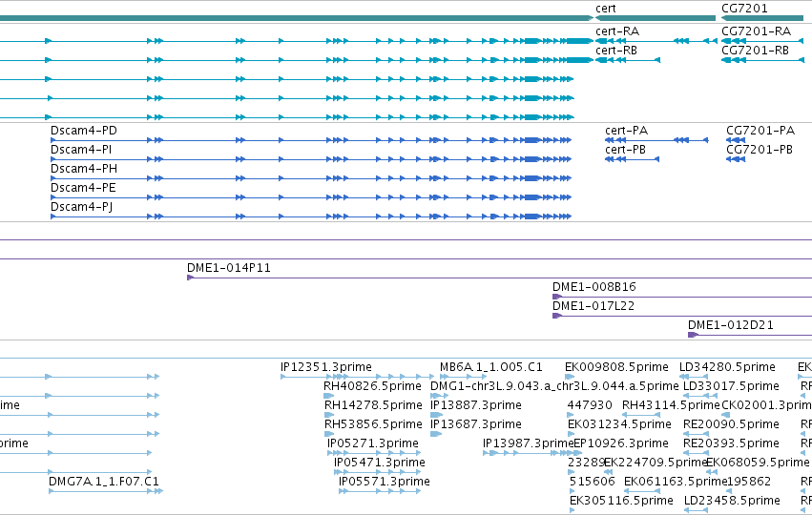Select the MB6A.1_1.O05.C1 EST feature
The width and height of the screenshot is (812, 515).
464,377
